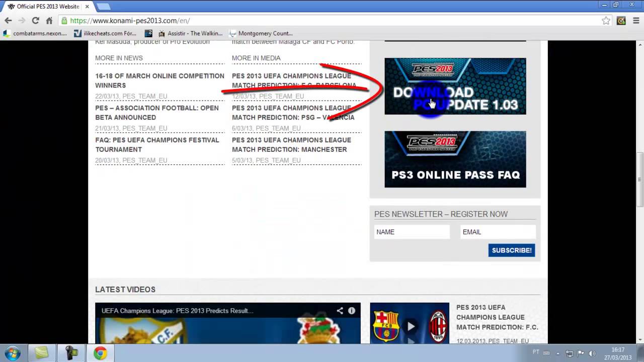The width and height of the screenshot is (644, 362).
Task: Show video info with the info icon
Action: pos(352,311)
